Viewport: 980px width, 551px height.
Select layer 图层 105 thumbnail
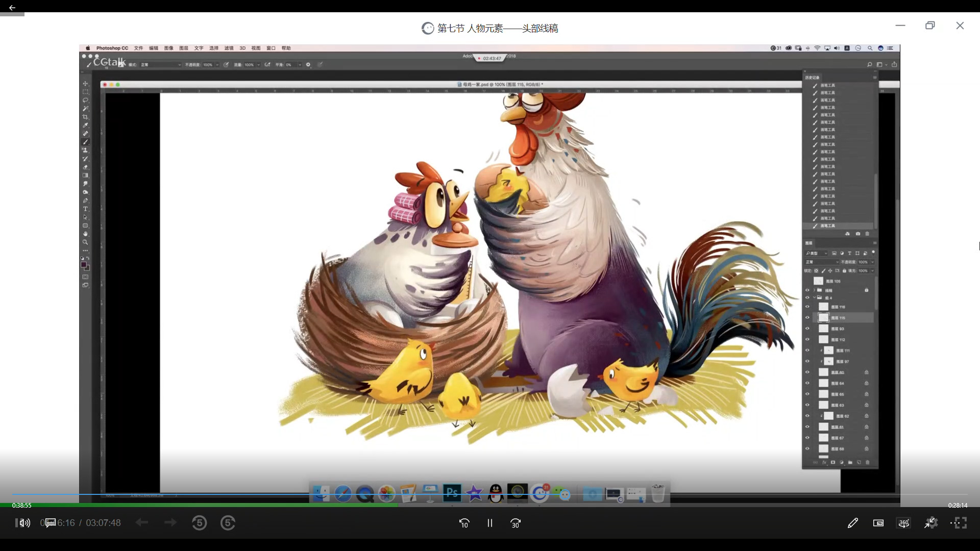[x=819, y=281]
